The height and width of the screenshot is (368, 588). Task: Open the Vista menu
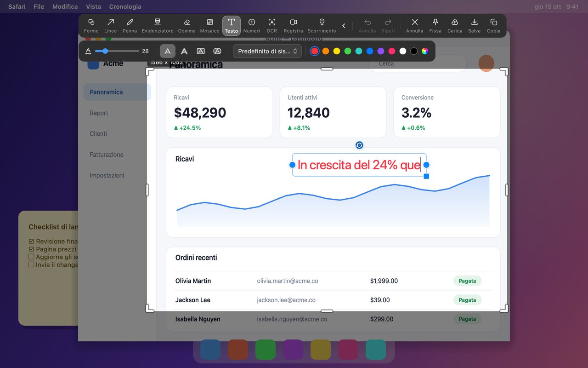point(94,6)
